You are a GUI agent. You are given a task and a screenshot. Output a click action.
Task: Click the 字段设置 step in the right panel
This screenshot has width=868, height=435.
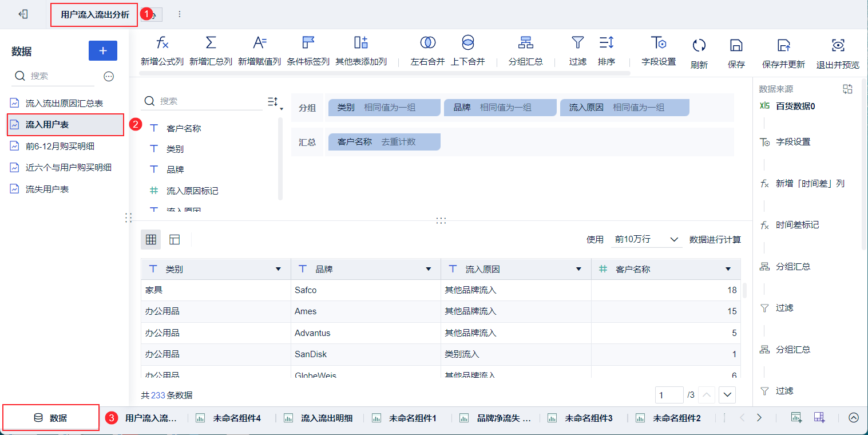[x=784, y=142]
